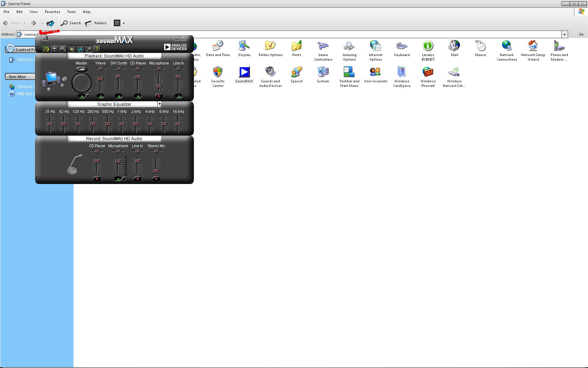Screen dimensions: 588x368
Task: Select Stereo Mix as record source
Action: (156, 179)
